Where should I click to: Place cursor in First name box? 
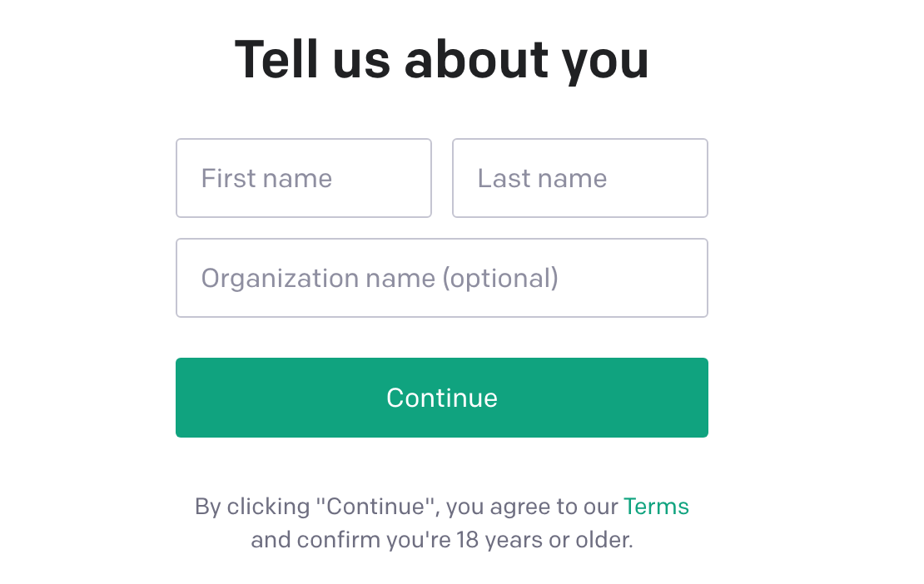[x=303, y=178]
